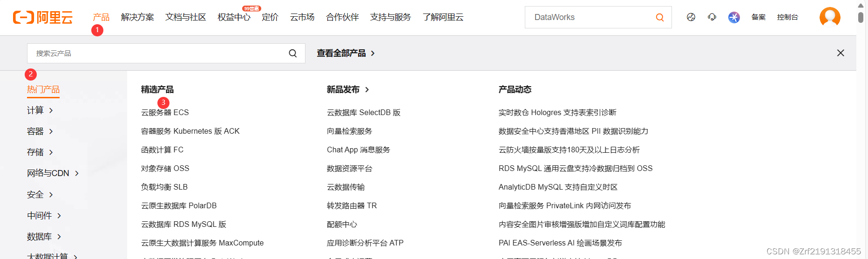Open 函数计算 FC product
This screenshot has width=868, height=259.
coord(162,150)
